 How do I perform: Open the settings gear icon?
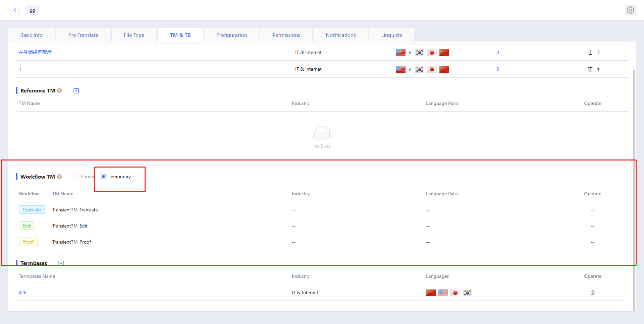631,10
